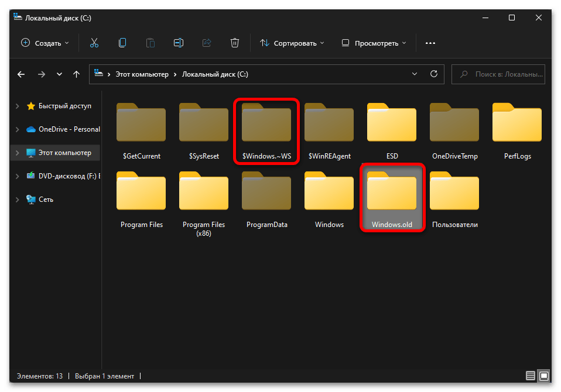Click the search box for Локальный диск
The height and width of the screenshot is (392, 561).
click(502, 74)
